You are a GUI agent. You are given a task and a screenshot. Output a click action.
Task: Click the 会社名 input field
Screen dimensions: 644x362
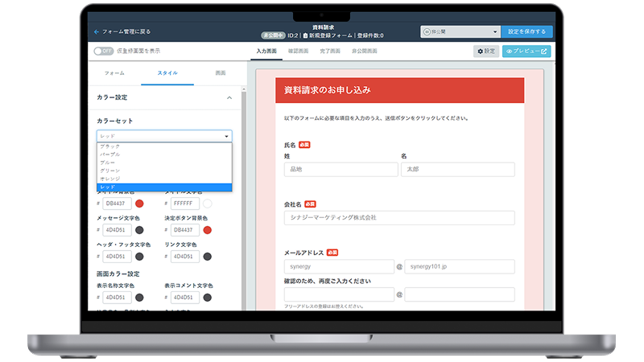(x=399, y=218)
